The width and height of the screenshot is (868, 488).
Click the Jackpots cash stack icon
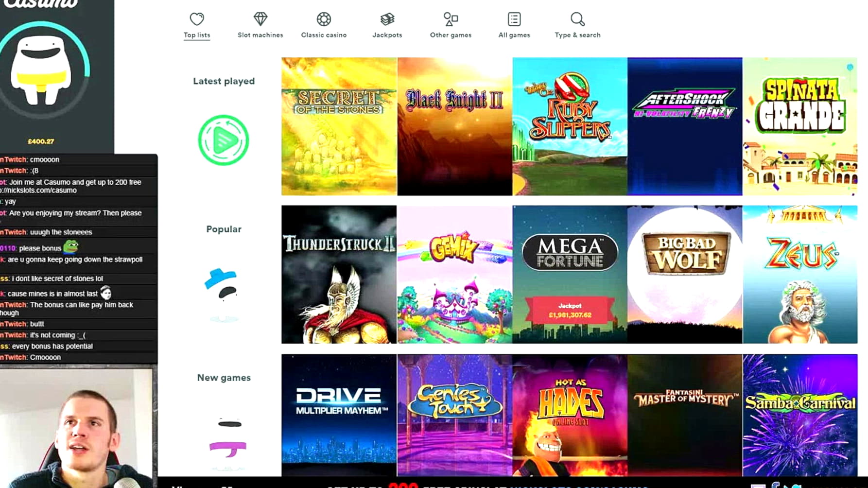(387, 19)
